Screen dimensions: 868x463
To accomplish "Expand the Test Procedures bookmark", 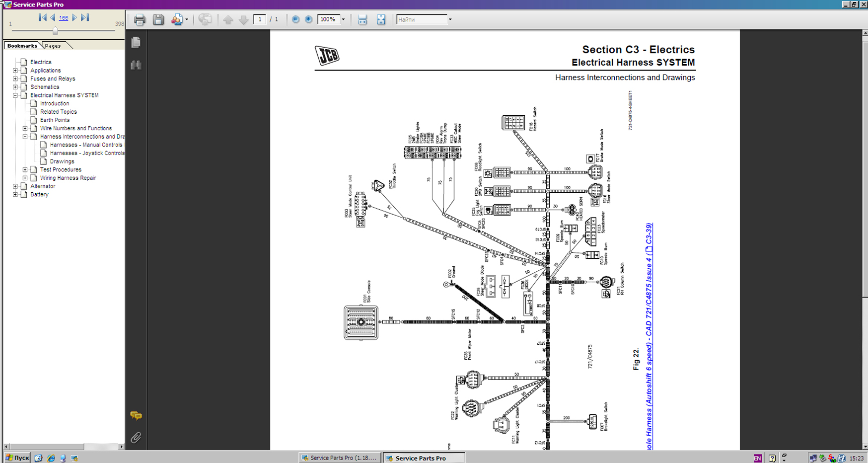I will (25, 170).
